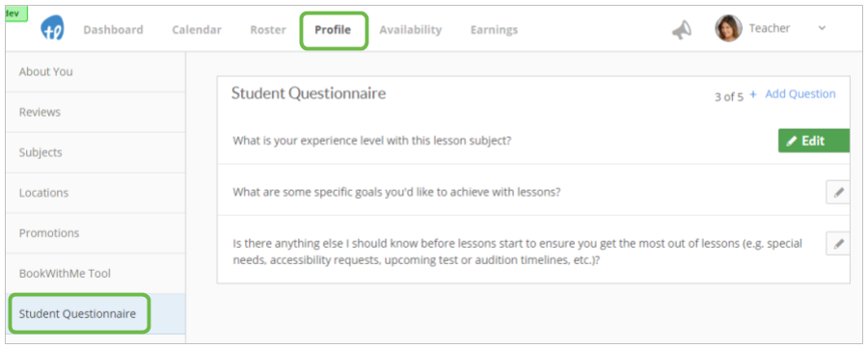The width and height of the screenshot is (868, 349).
Task: Open Reviews in the sidebar
Action: click(95, 112)
